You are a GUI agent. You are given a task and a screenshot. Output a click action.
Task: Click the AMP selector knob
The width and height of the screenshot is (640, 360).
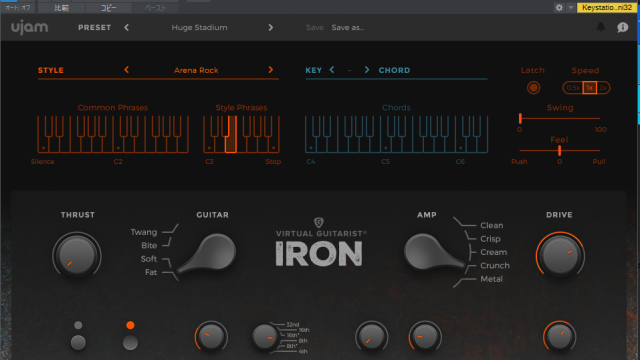(x=433, y=252)
